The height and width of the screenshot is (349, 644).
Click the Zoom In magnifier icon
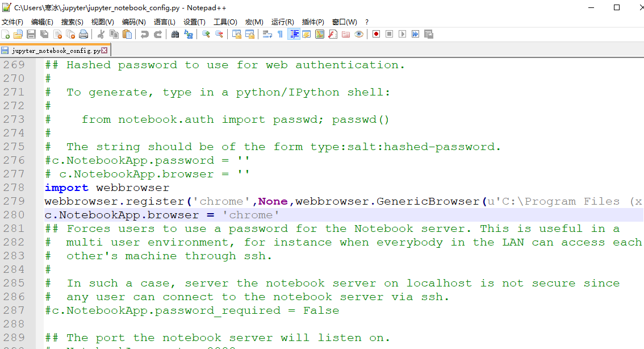tap(205, 34)
